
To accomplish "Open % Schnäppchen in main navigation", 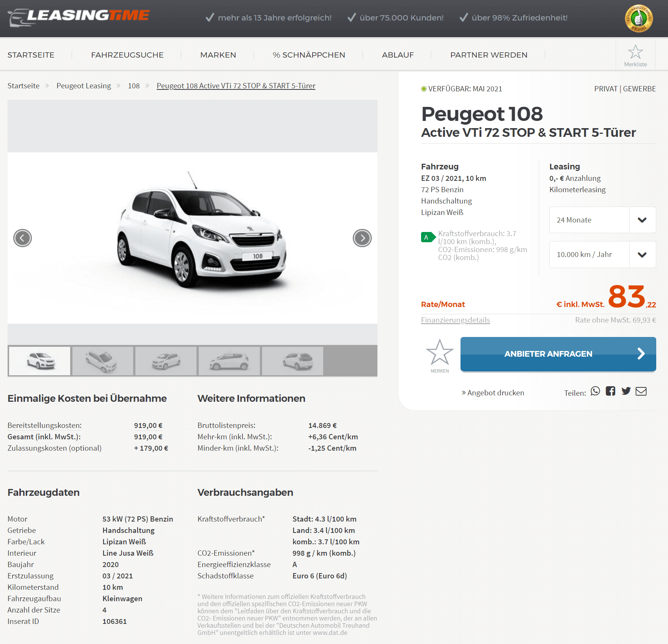I will click(309, 55).
